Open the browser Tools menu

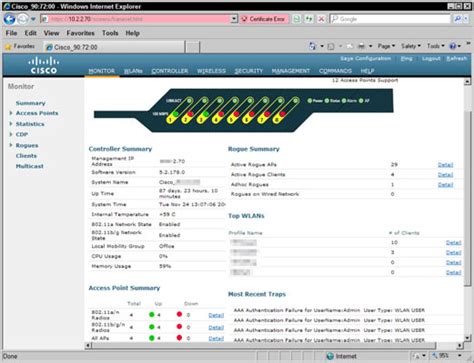tap(110, 33)
